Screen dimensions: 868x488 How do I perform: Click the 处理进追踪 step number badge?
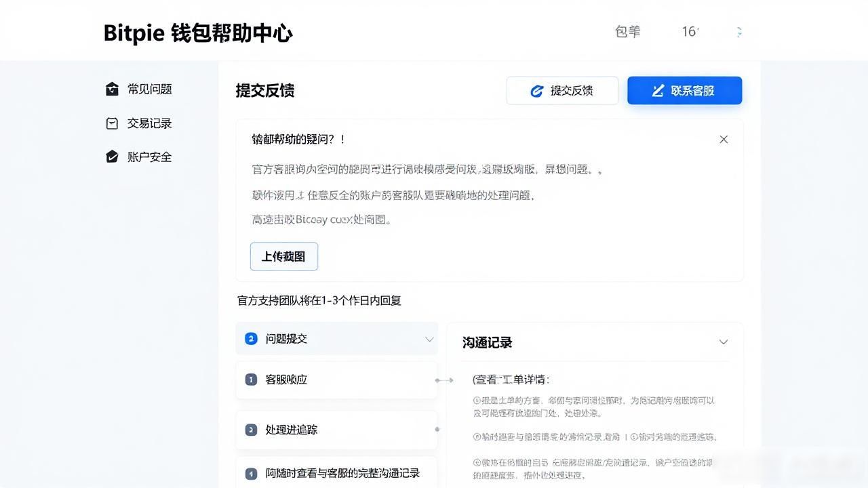(x=251, y=430)
